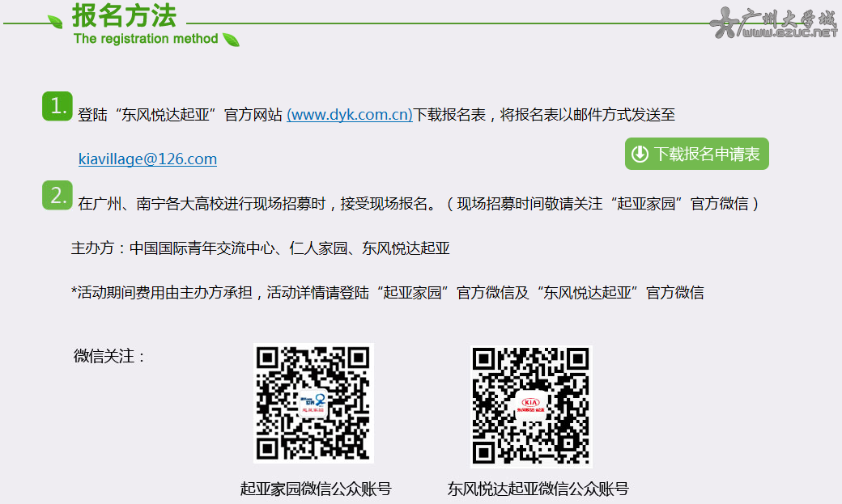Click the kiavillage@126.com email link
The width and height of the screenshot is (842, 504).
coord(147,159)
